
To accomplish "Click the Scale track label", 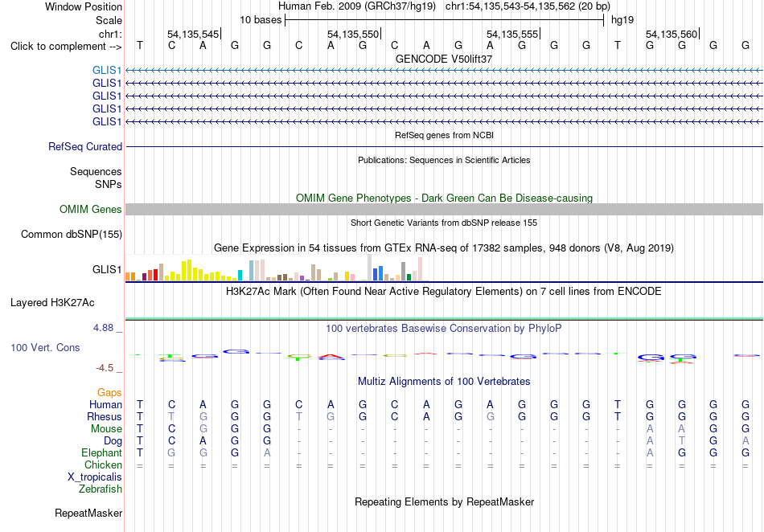I will click(109, 20).
